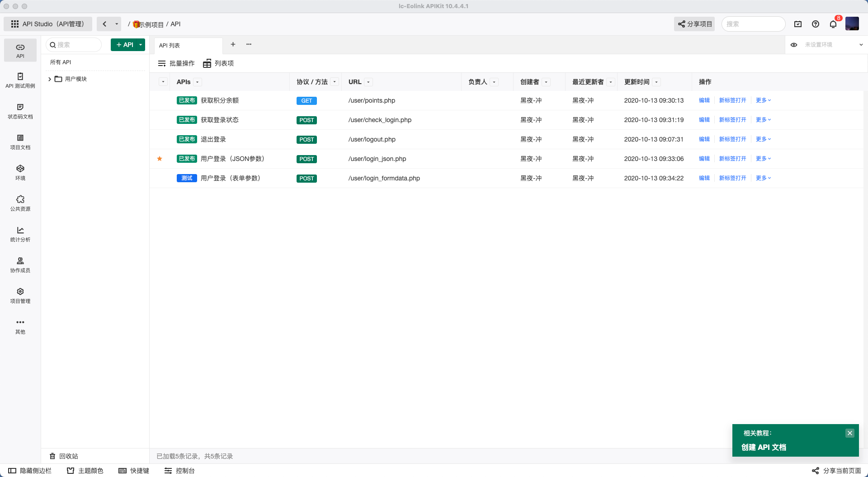The width and height of the screenshot is (868, 477).
Task: Click the 分享项目 button
Action: click(x=694, y=24)
